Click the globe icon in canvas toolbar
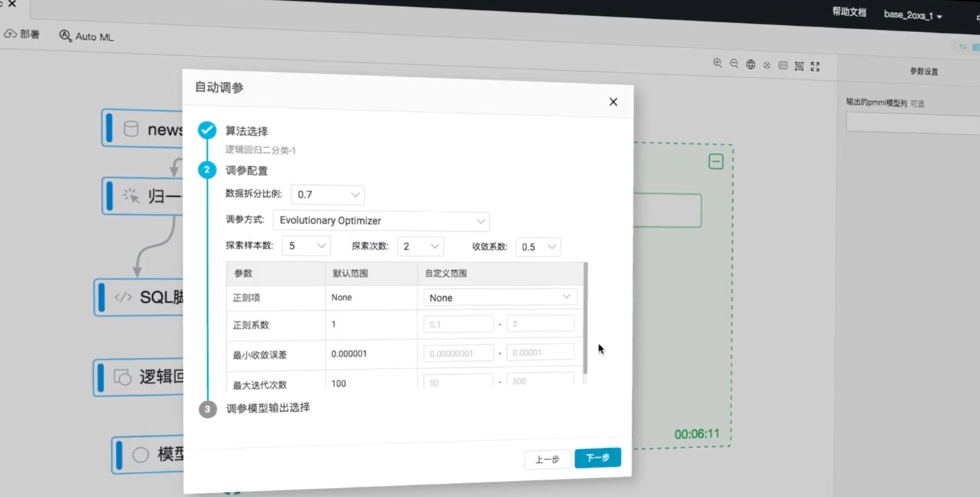The height and width of the screenshot is (497, 980). click(x=750, y=65)
